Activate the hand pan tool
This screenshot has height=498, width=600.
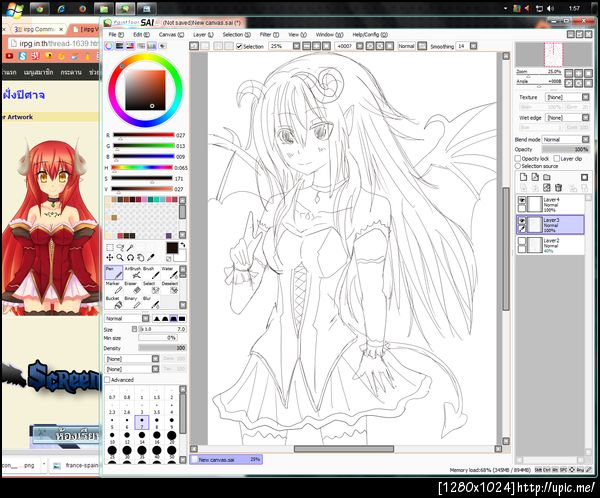click(140, 258)
